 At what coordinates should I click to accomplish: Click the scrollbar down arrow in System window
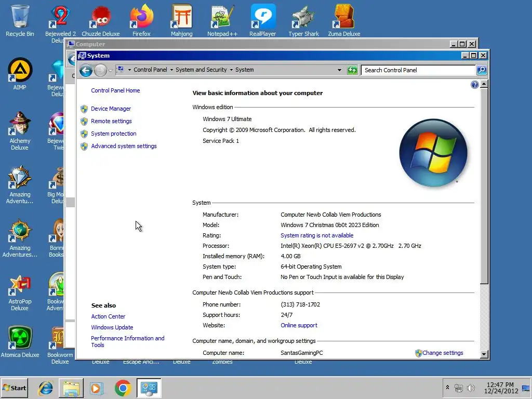(x=484, y=354)
